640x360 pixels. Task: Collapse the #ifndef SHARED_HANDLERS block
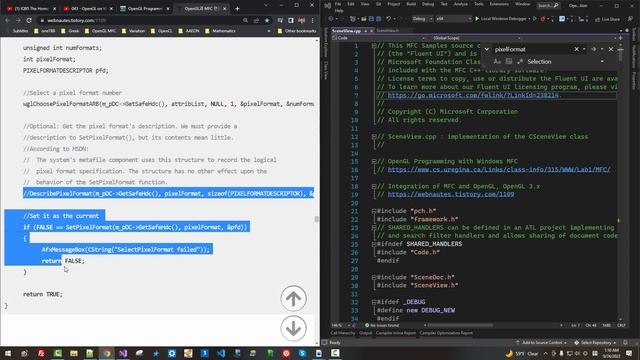click(374, 244)
